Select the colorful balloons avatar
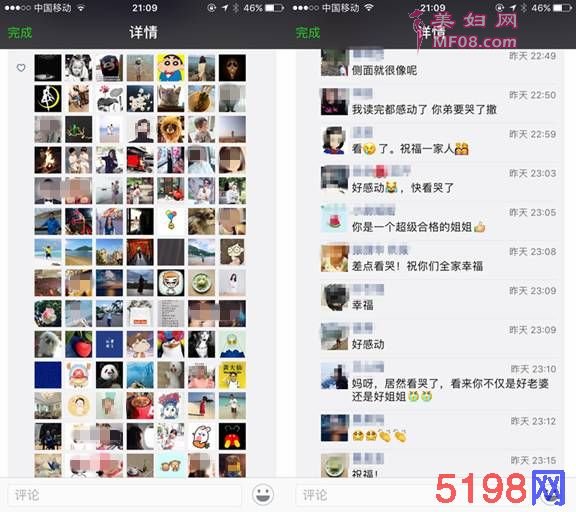The image size is (576, 512). [x=171, y=221]
